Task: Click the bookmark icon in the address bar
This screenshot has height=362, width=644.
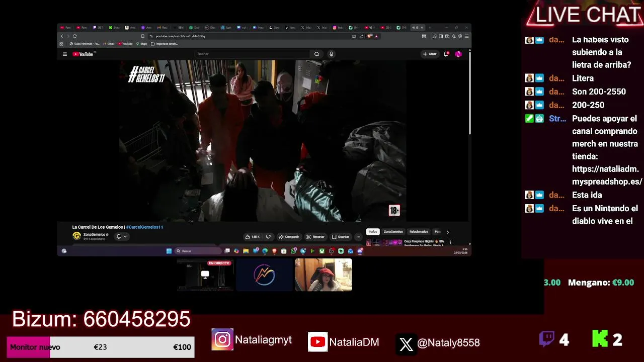Action: 143,36
